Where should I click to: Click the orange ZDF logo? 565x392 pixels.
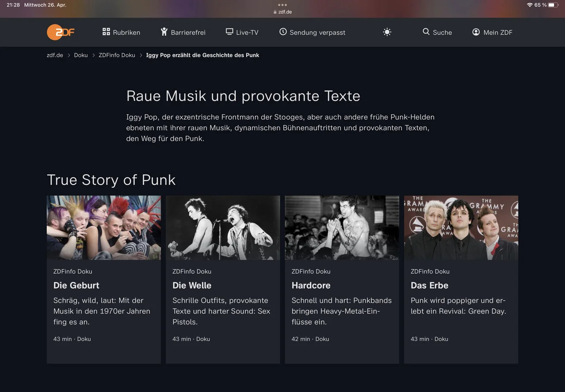[60, 32]
